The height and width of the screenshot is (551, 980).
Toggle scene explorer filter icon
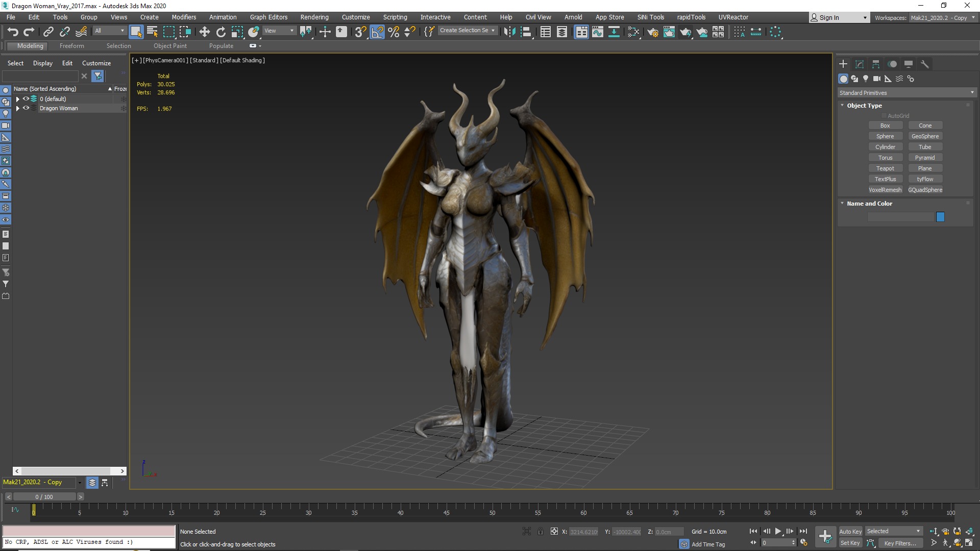97,76
